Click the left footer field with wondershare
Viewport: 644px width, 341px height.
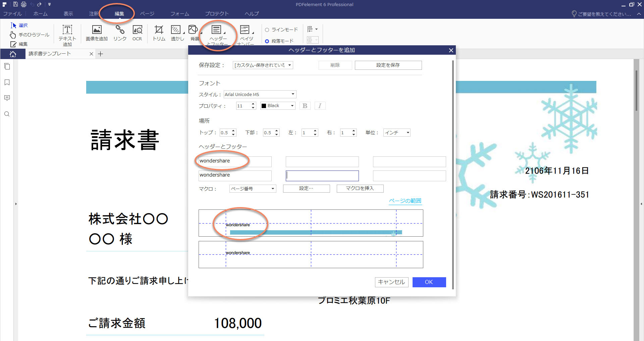pos(235,176)
